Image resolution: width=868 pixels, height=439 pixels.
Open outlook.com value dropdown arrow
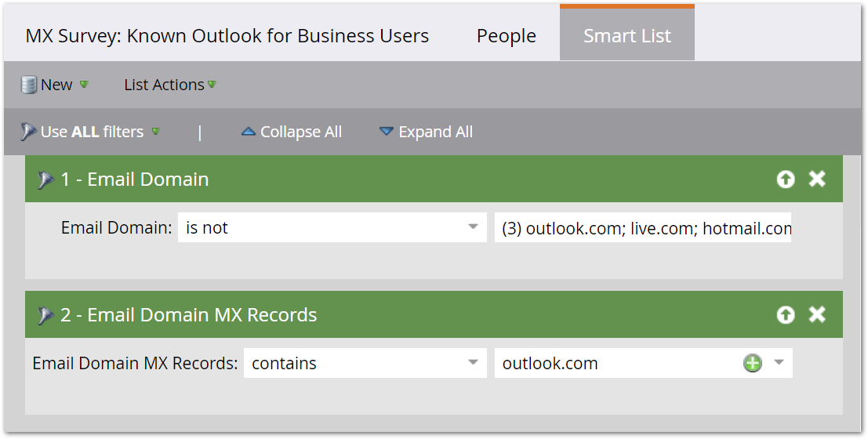pyautogui.click(x=779, y=363)
